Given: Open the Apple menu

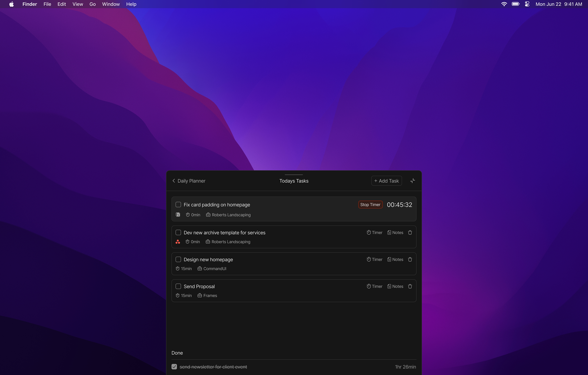Looking at the screenshot, I should [x=12, y=4].
